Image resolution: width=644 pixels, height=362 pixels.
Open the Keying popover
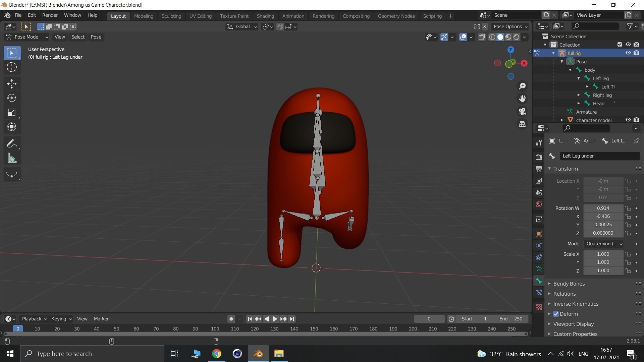click(61, 319)
